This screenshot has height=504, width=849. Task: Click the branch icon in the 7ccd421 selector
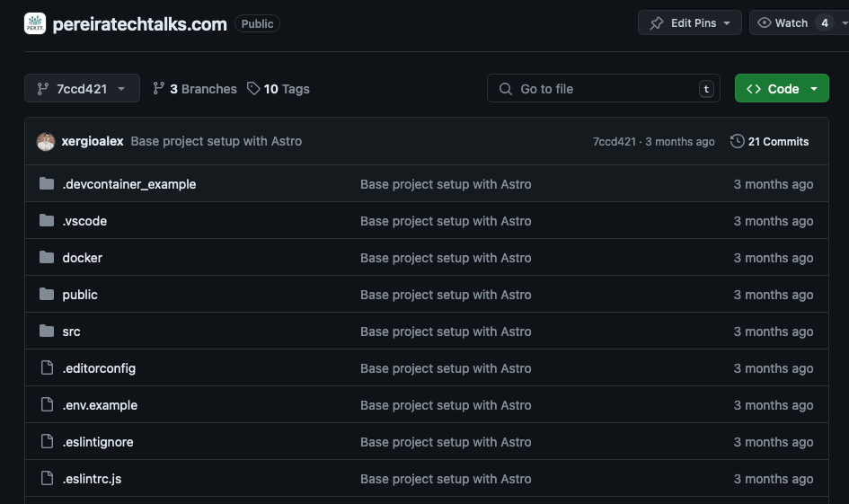[x=43, y=89]
